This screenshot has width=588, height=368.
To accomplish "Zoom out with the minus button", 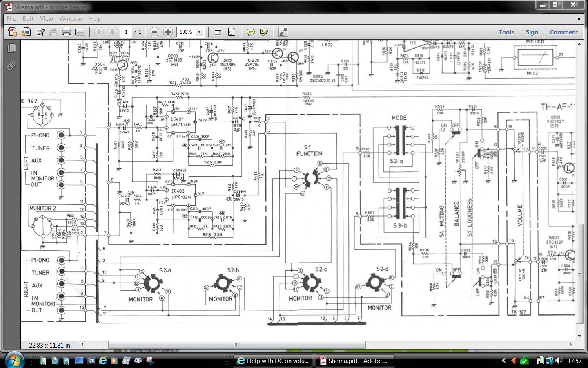I will [154, 32].
